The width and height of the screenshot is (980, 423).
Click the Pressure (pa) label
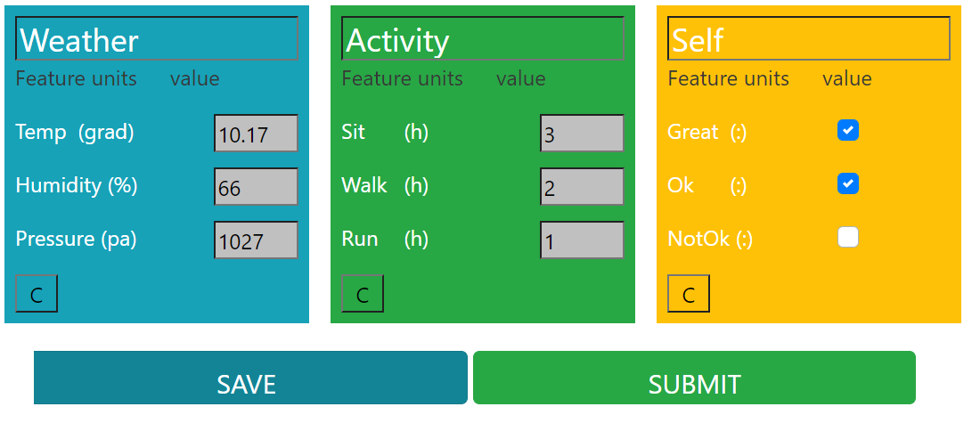pyautogui.click(x=77, y=239)
